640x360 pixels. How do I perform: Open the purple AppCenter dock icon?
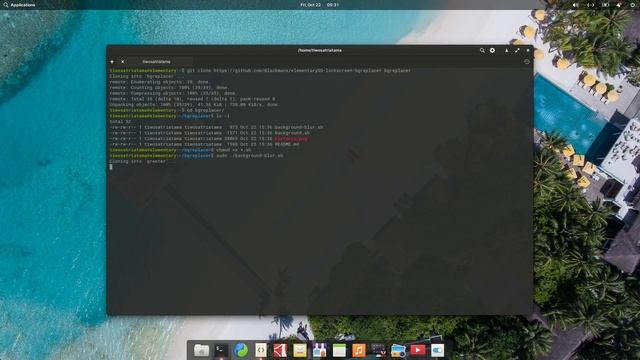(319, 350)
